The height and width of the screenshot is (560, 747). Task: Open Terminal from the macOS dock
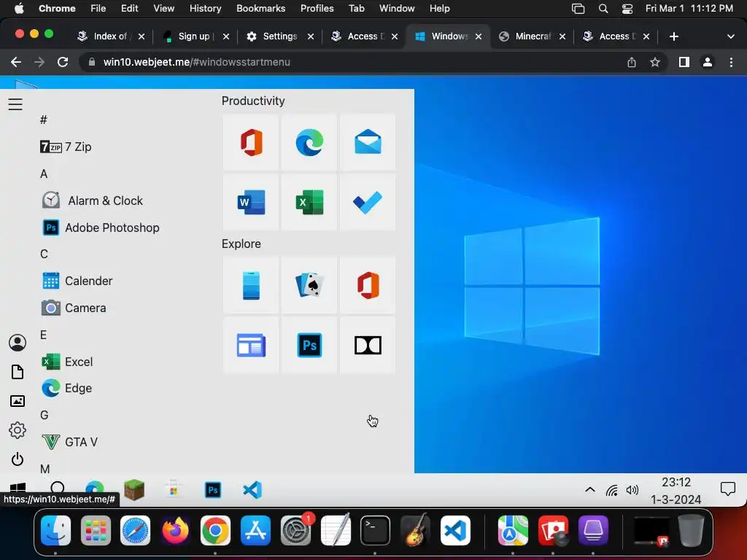pos(375,530)
